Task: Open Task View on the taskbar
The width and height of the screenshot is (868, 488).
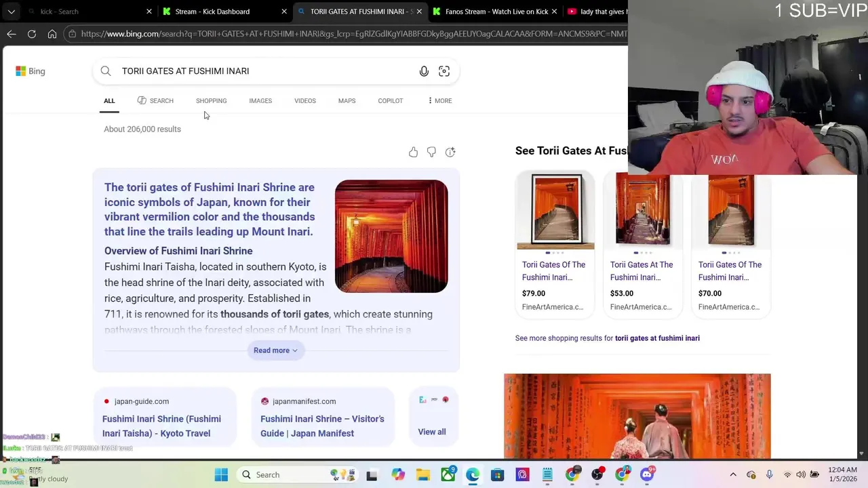Action: click(372, 475)
